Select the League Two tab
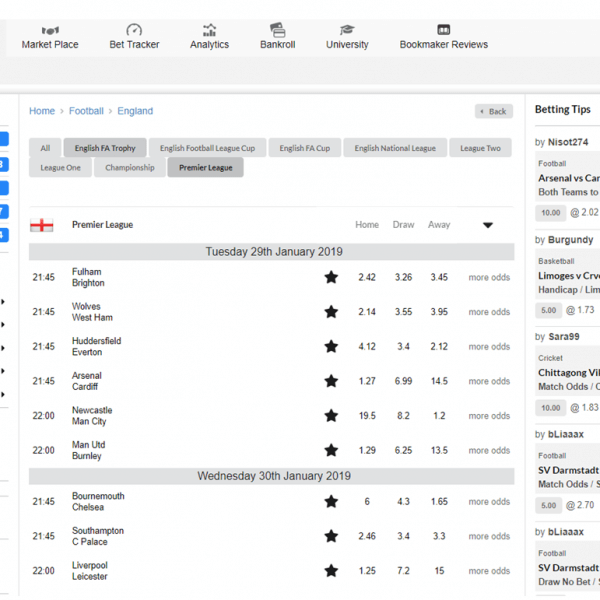Image resolution: width=600 pixels, height=600 pixels. [480, 148]
